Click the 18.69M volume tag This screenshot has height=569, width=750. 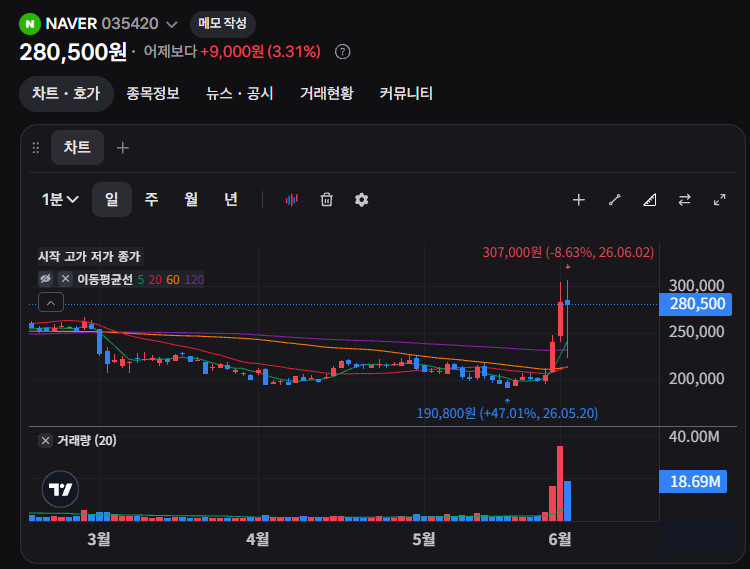(x=693, y=481)
